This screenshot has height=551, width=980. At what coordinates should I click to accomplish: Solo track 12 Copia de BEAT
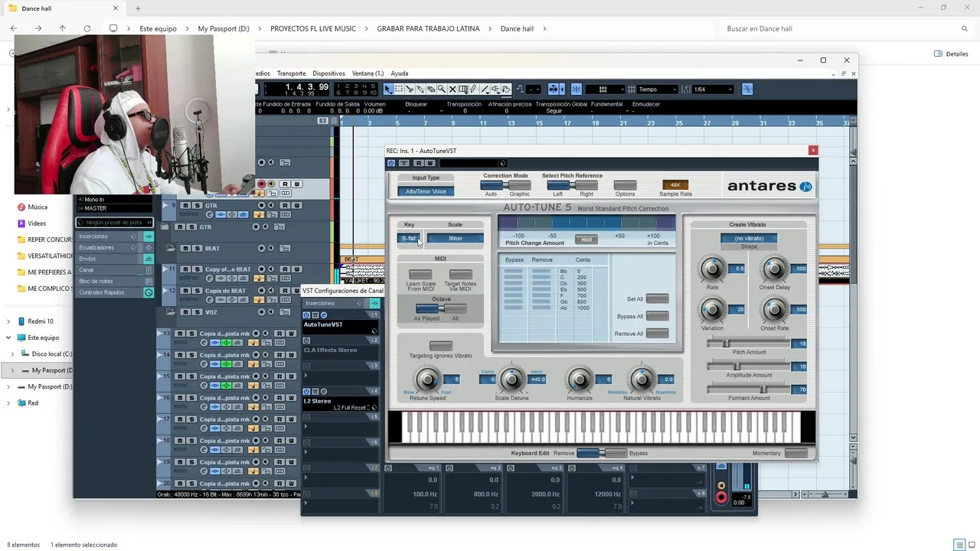[x=197, y=291]
